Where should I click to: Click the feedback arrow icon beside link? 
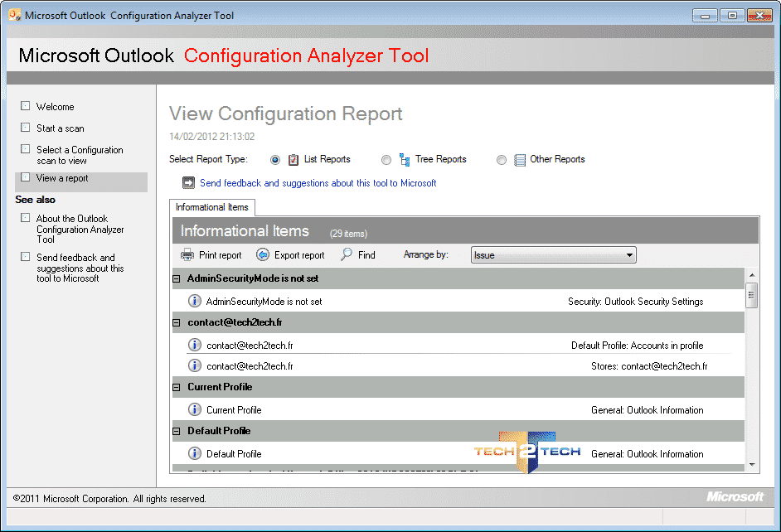(188, 183)
